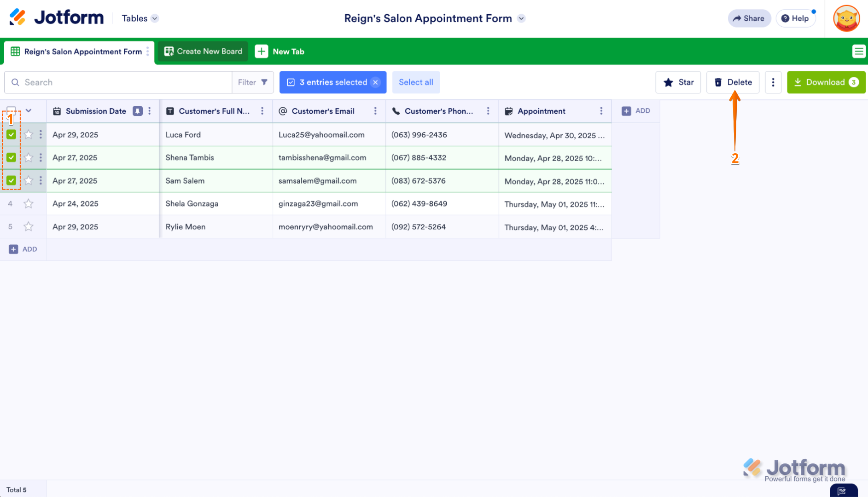The height and width of the screenshot is (497, 868).
Task: Click the plus icon to add column
Action: (626, 111)
